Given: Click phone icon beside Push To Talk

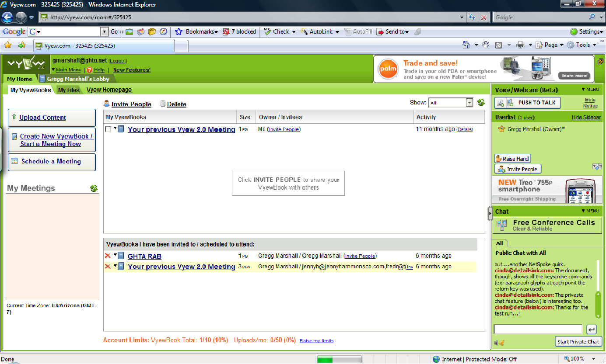Looking at the screenshot, I should tap(510, 103).
